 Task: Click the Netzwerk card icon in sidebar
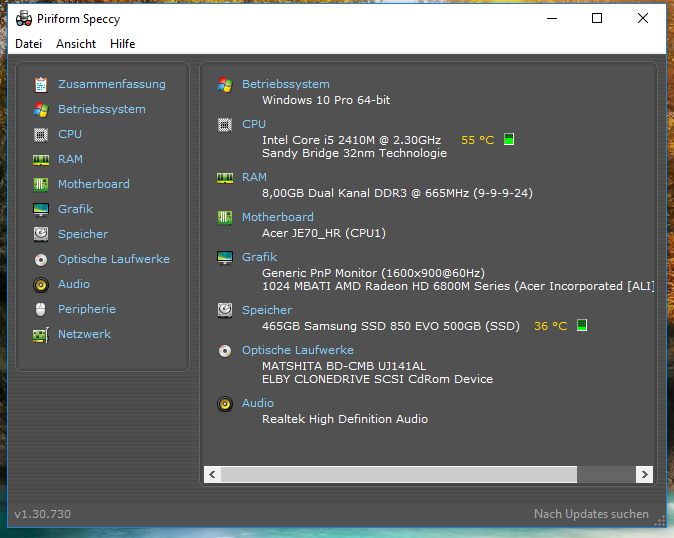tap(41, 335)
